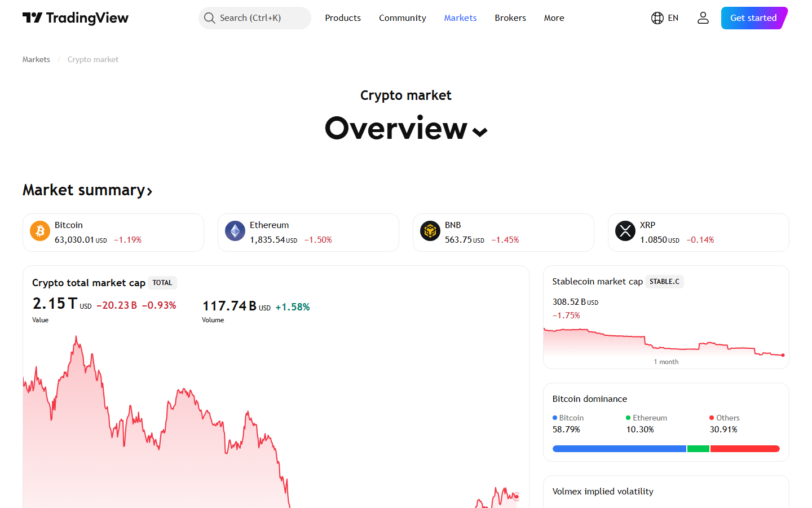Click the 2.15 T market cap value
Viewport: 812px width, 508px height.
(x=55, y=304)
